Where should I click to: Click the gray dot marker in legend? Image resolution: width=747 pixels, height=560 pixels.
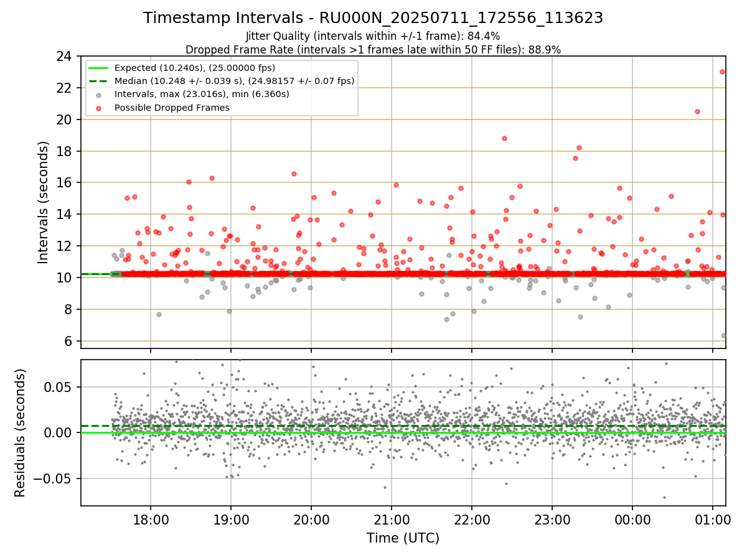tap(100, 95)
